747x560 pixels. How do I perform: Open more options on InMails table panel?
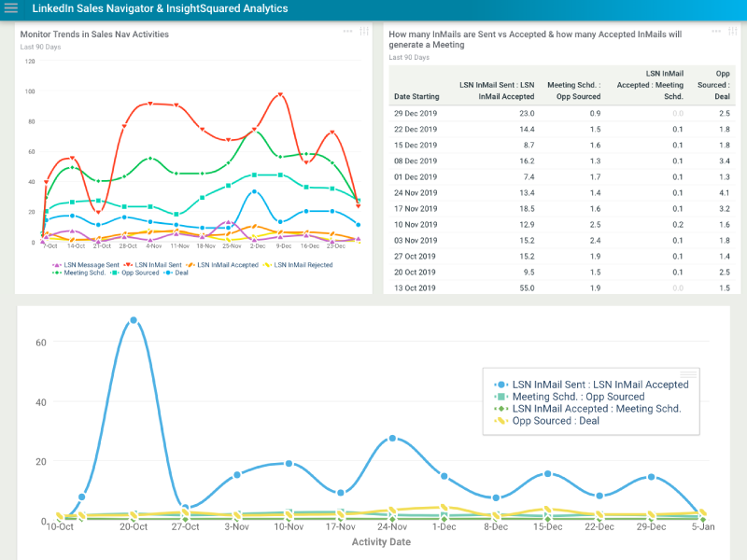click(x=716, y=31)
